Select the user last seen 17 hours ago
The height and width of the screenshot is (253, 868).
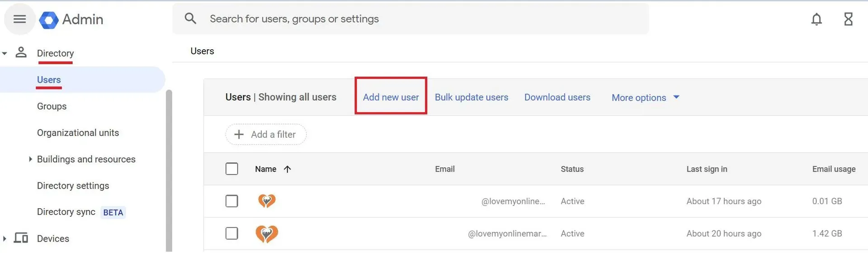pyautogui.click(x=231, y=201)
